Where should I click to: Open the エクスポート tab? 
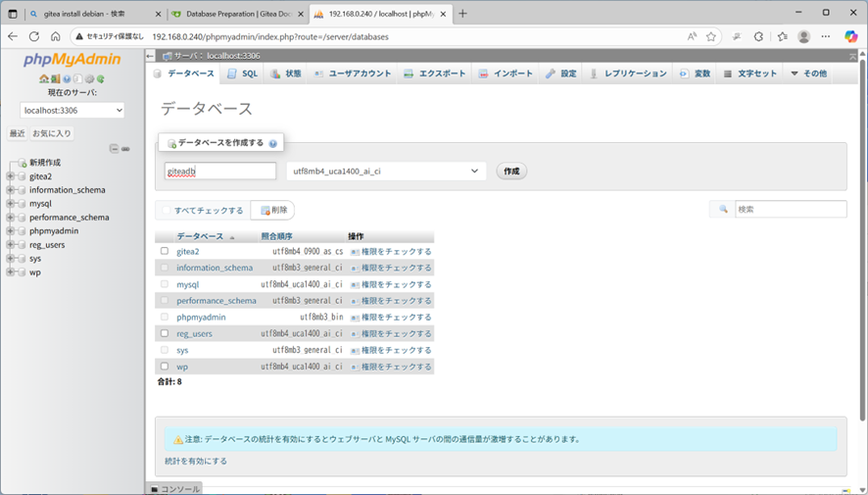(x=435, y=74)
